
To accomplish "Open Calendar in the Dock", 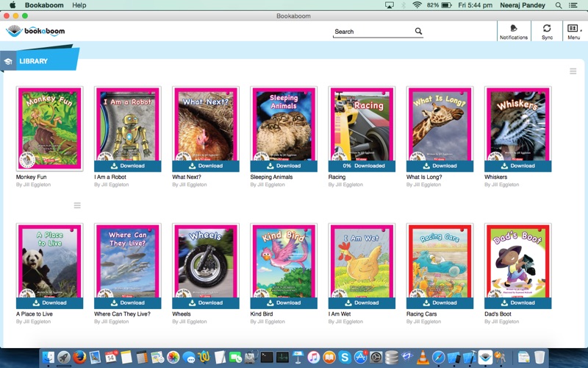I will click(111, 357).
